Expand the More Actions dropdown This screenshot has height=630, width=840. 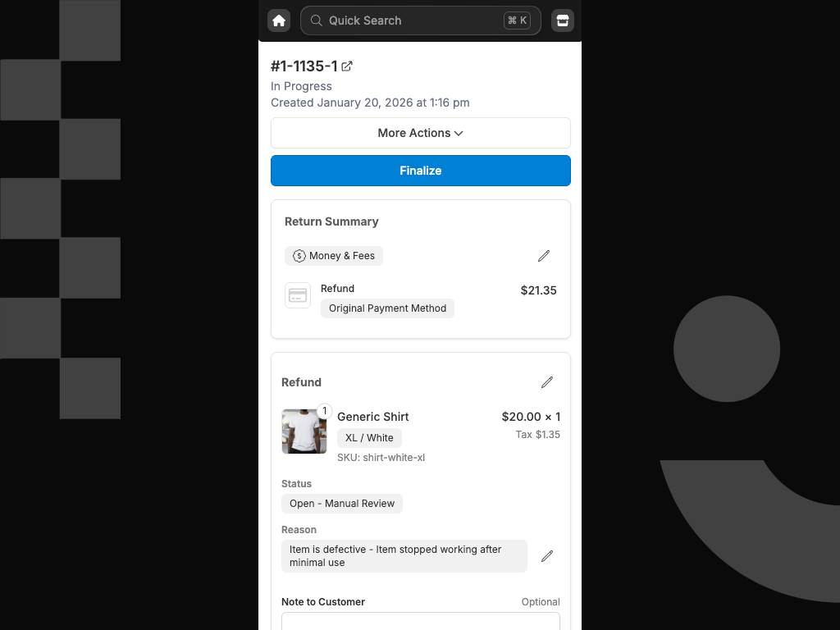(420, 133)
